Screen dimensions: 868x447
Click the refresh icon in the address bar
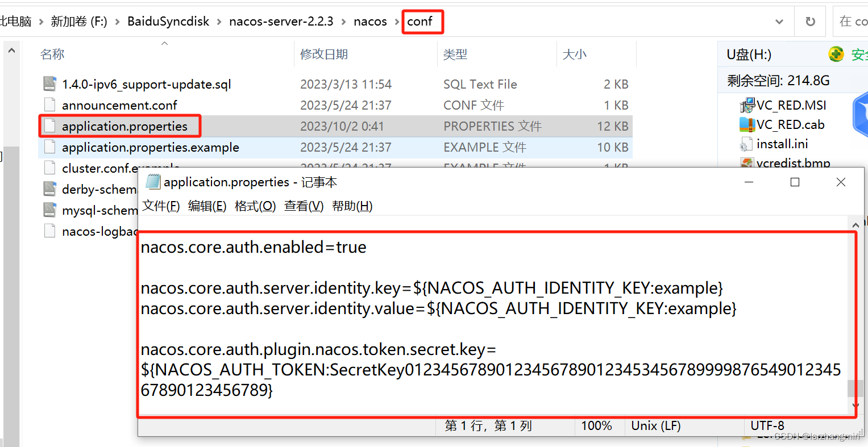click(x=809, y=21)
